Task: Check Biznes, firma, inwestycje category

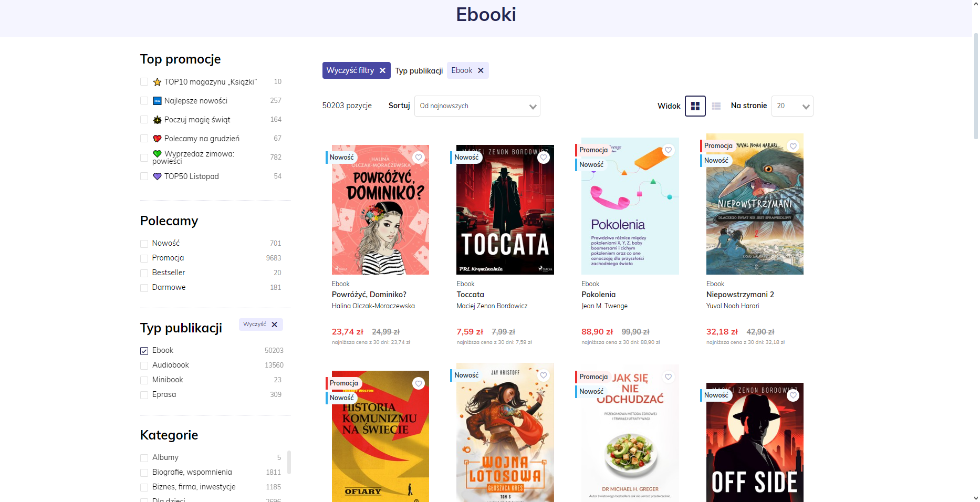Action: 144,487
